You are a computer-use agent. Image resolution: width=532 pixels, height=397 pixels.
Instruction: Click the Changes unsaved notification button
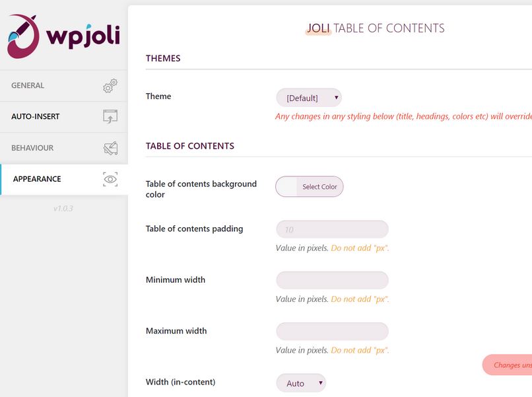pyautogui.click(x=507, y=365)
